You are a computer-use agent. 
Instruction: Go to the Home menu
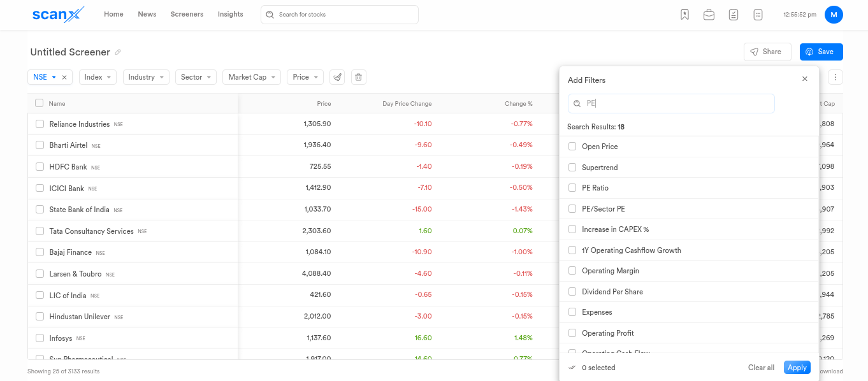[x=113, y=14]
